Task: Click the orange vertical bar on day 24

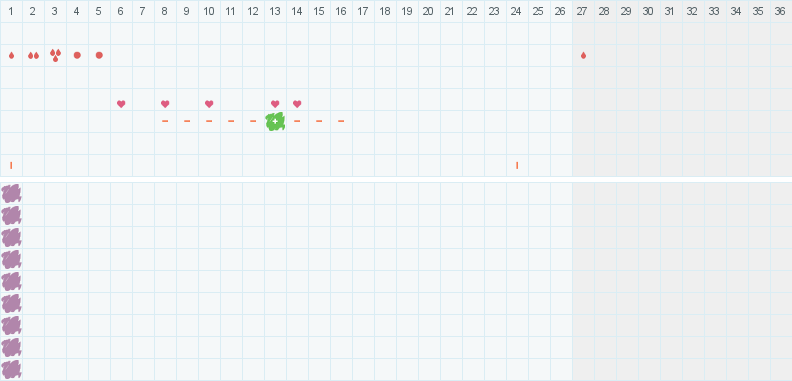Action: coord(517,165)
